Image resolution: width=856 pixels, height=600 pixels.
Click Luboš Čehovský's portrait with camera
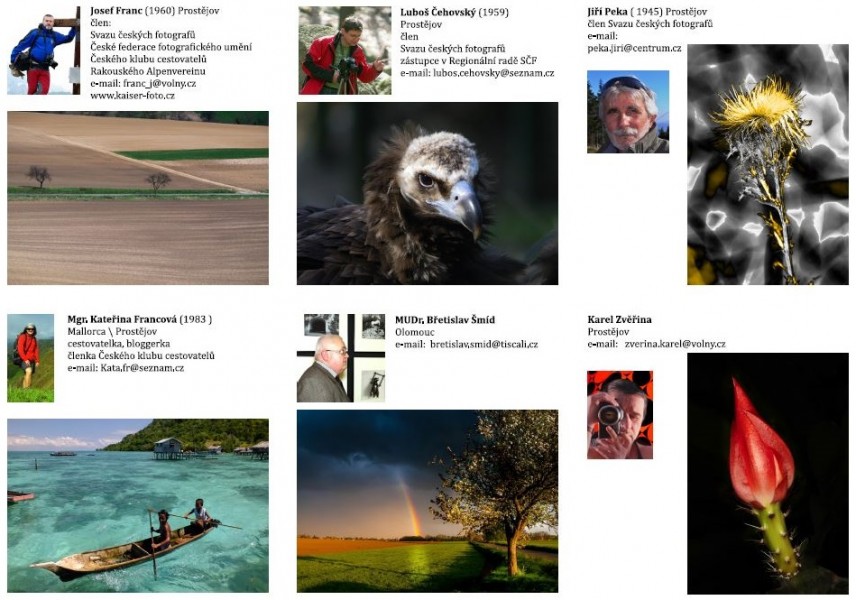344,50
